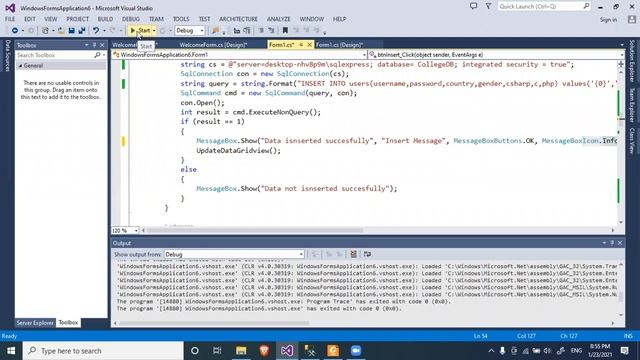
Task: Close the Form1.cs tab
Action: coord(309,44)
